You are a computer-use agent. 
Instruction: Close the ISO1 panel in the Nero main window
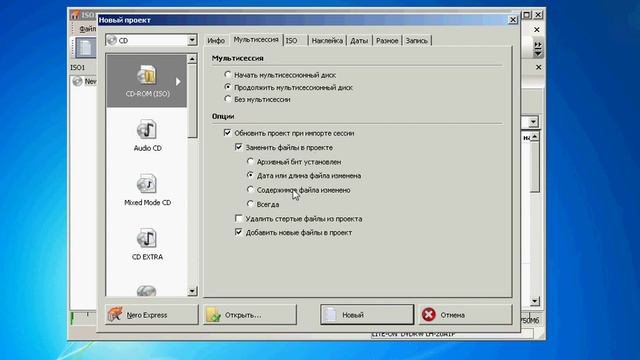point(538,67)
